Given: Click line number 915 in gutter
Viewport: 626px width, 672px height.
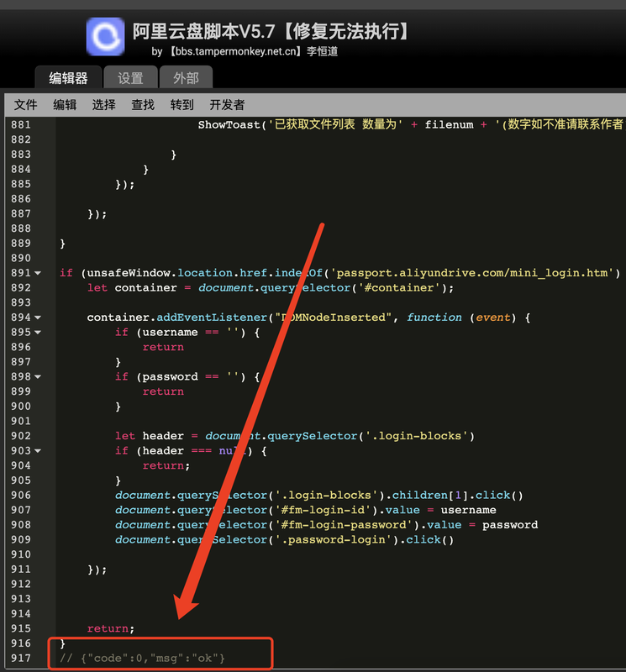Looking at the screenshot, I should 21,628.
